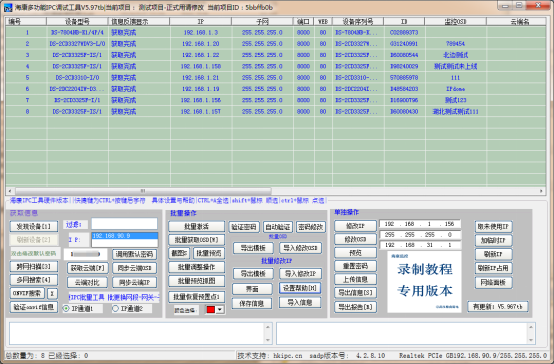The height and width of the screenshot is (364, 554).
Task: Click the 发现设备[1] button
Action: [x=34, y=226]
